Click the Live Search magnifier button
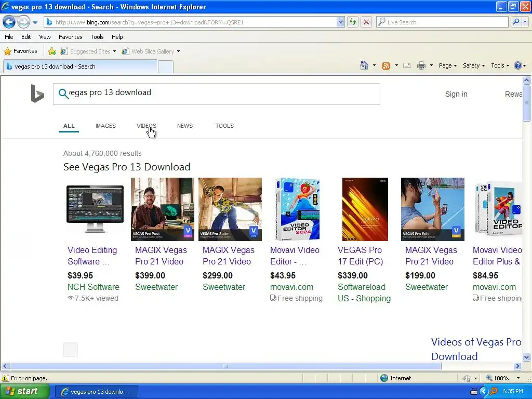532x399 pixels. point(516,22)
